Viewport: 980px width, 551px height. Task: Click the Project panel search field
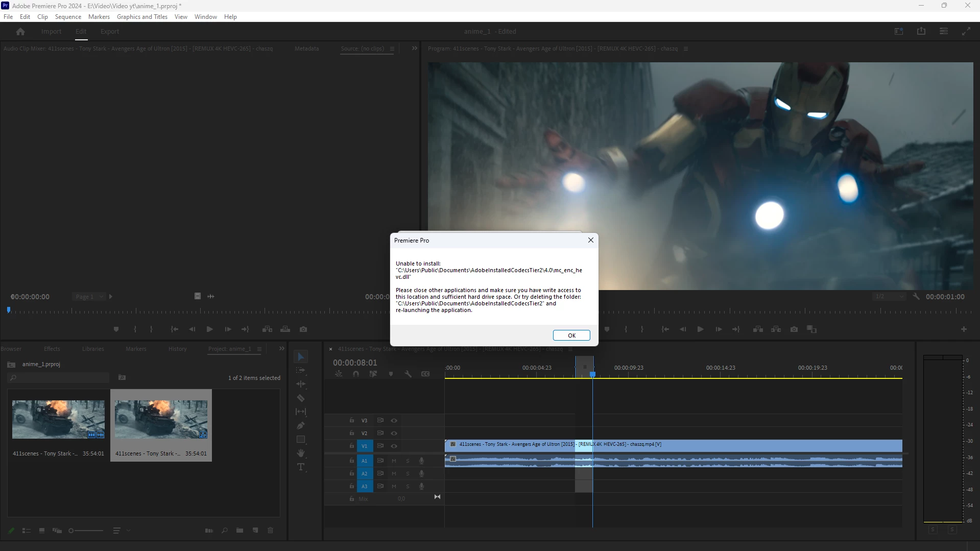pyautogui.click(x=59, y=378)
